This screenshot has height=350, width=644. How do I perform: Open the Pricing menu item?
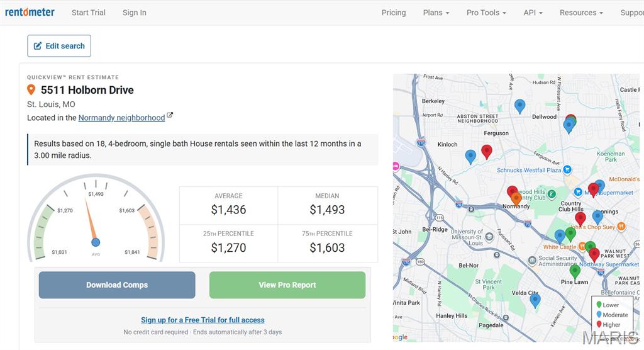coord(394,13)
